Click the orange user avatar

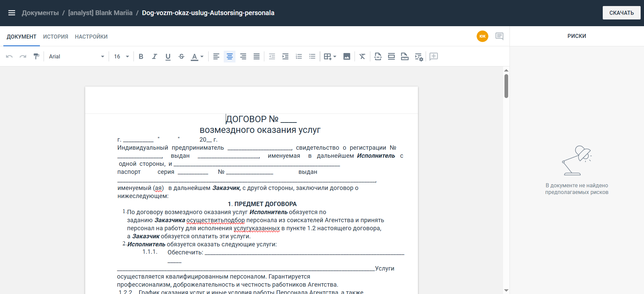click(x=482, y=36)
